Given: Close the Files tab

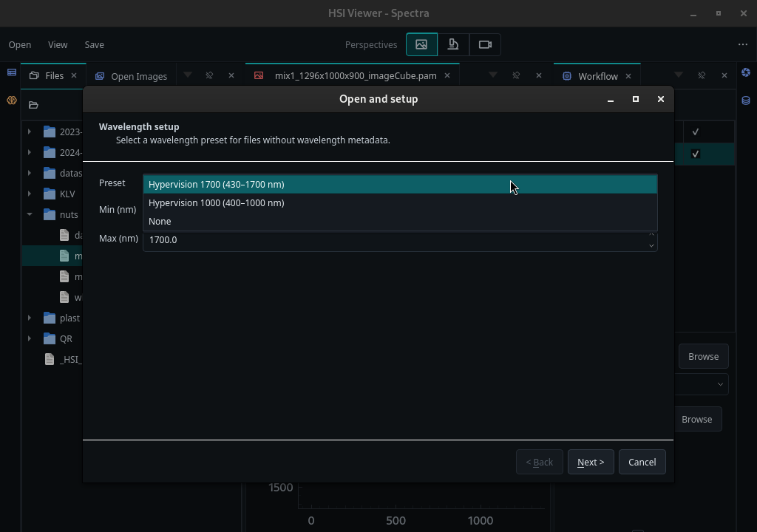Looking at the screenshot, I should [74, 75].
